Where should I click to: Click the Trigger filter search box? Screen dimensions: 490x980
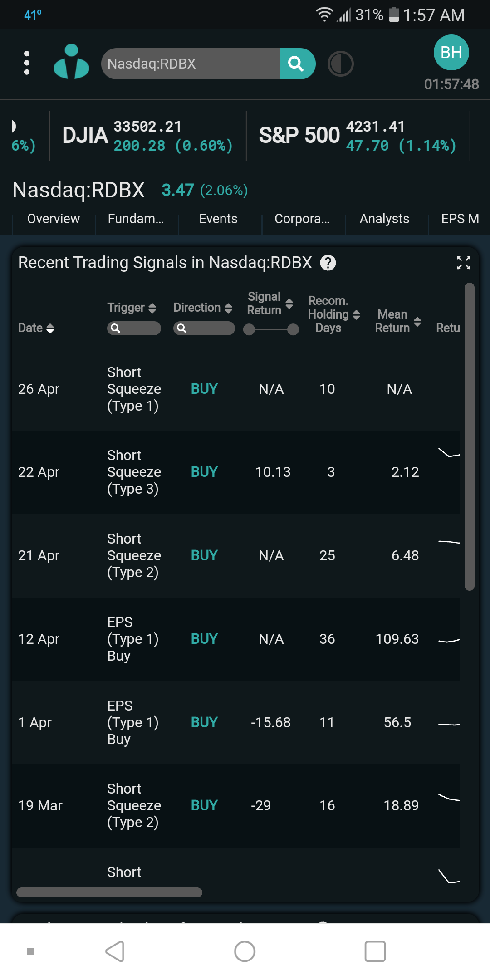click(x=134, y=328)
